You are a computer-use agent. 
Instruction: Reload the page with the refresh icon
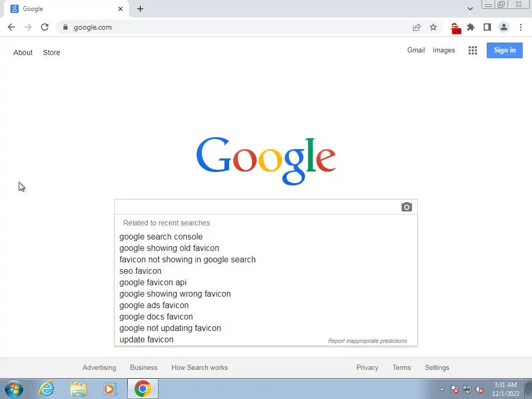(x=45, y=27)
